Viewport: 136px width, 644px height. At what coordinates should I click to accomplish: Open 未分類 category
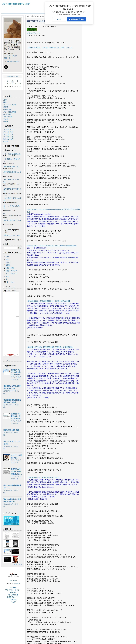point(6,122)
